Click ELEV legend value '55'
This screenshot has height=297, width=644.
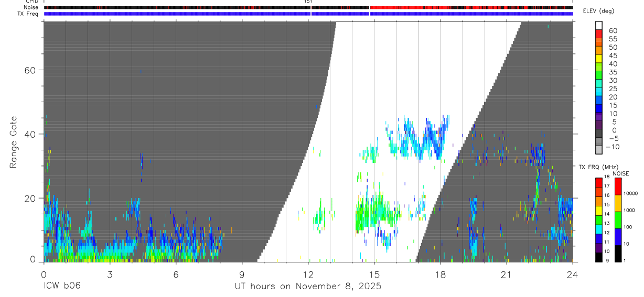(x=613, y=39)
